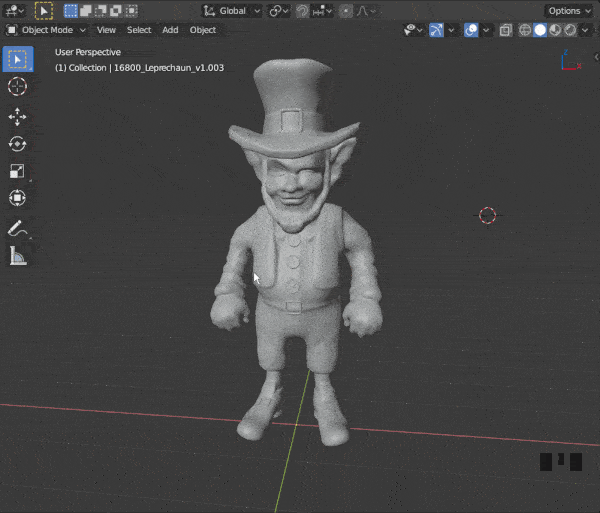Open the Object menu

pos(202,30)
